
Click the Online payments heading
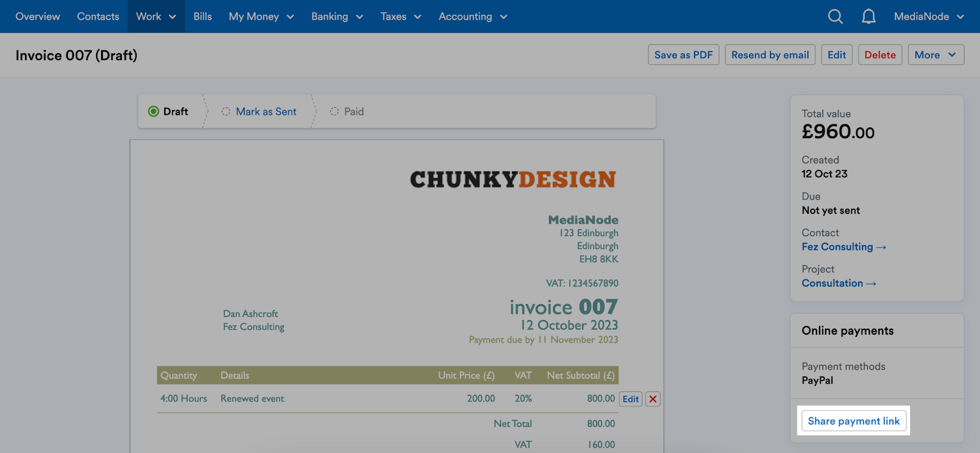coord(848,330)
